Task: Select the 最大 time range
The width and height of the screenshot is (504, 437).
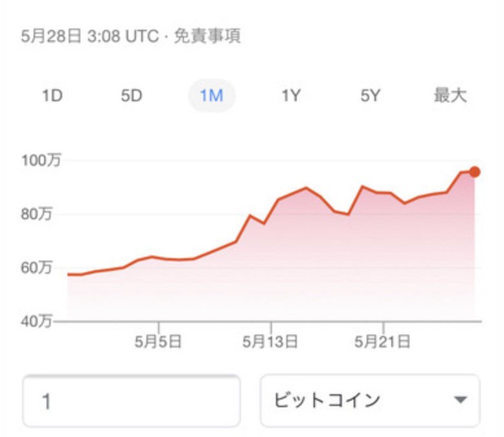Action: (450, 95)
